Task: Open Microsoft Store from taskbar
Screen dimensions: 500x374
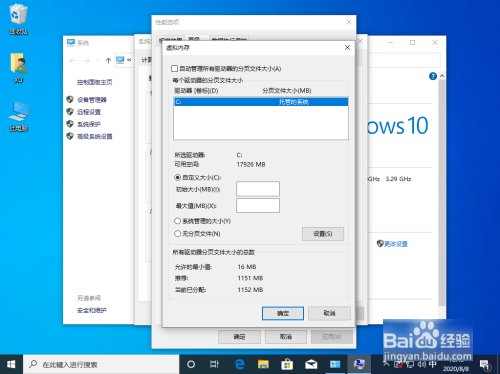Action: coord(287,364)
